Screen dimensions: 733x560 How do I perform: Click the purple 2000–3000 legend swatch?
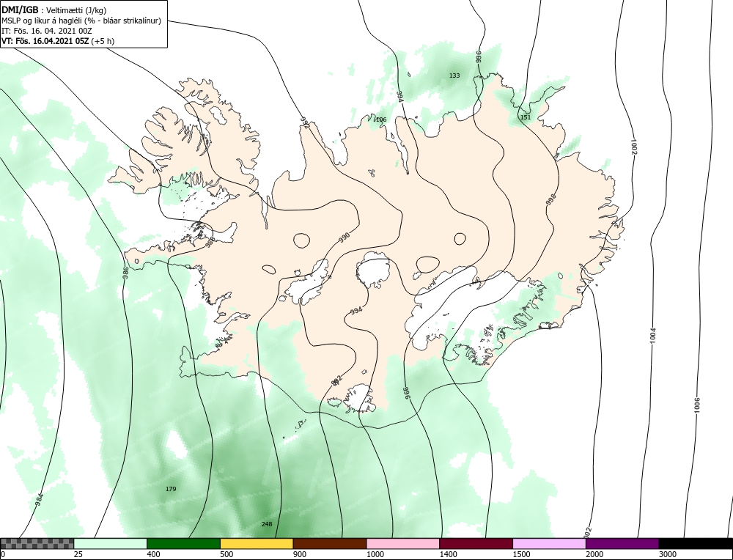point(622,544)
